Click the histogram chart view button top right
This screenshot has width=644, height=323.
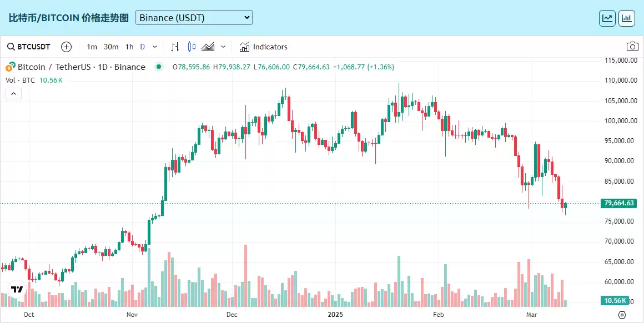[627, 18]
